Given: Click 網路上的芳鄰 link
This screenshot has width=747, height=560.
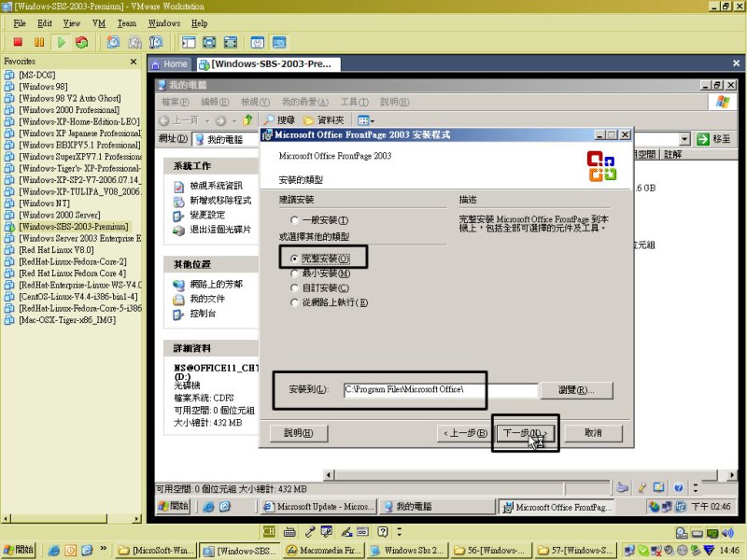Looking at the screenshot, I should (x=216, y=285).
